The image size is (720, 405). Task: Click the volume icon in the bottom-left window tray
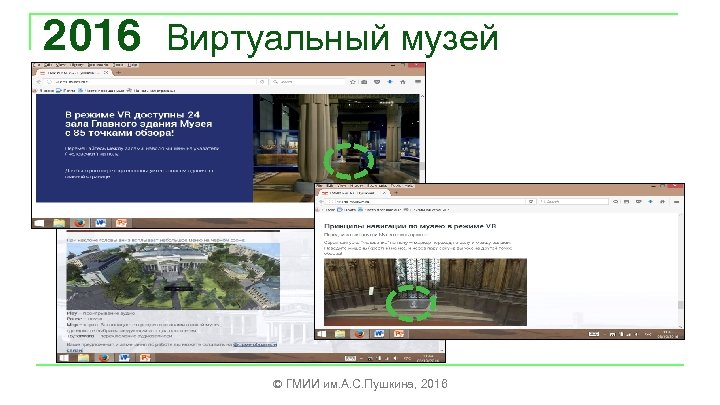(395, 358)
